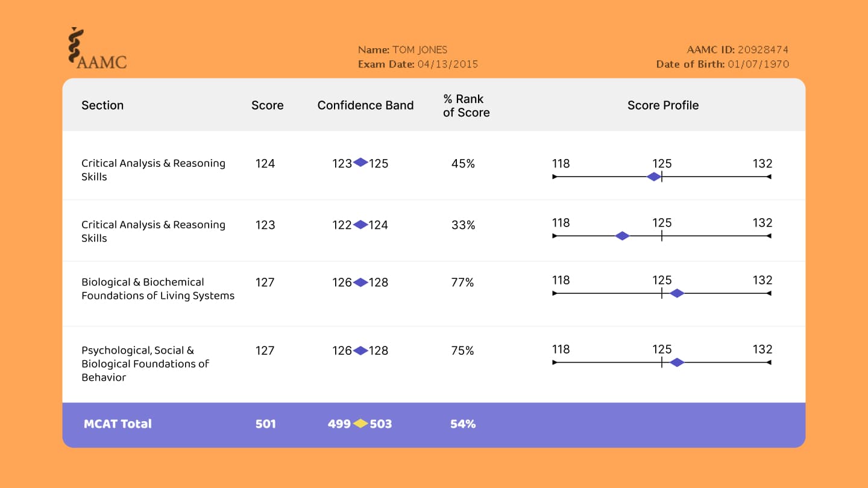Click the 118 scale label in the 33% row
Viewport: 868px width, 488px height.
[x=561, y=223]
